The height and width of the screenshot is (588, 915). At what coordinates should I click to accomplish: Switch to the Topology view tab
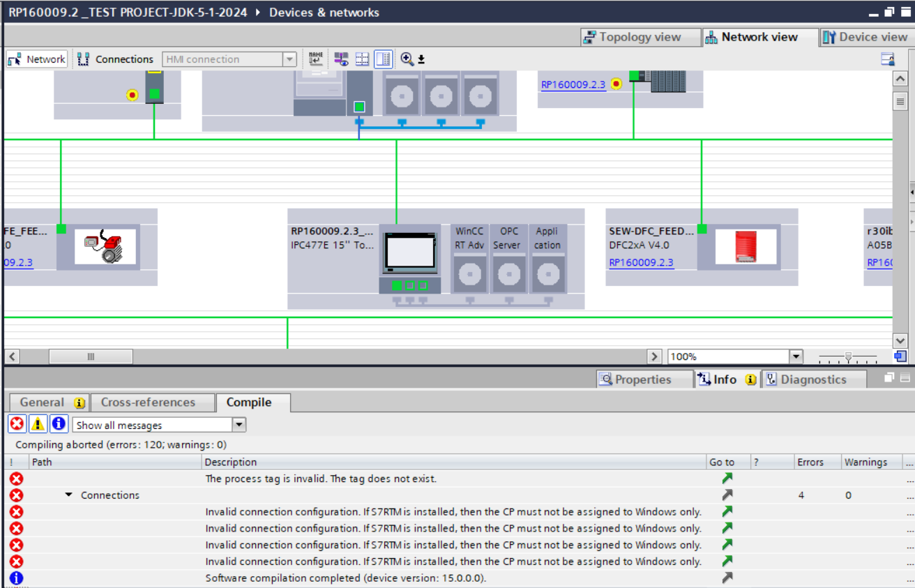coord(632,37)
